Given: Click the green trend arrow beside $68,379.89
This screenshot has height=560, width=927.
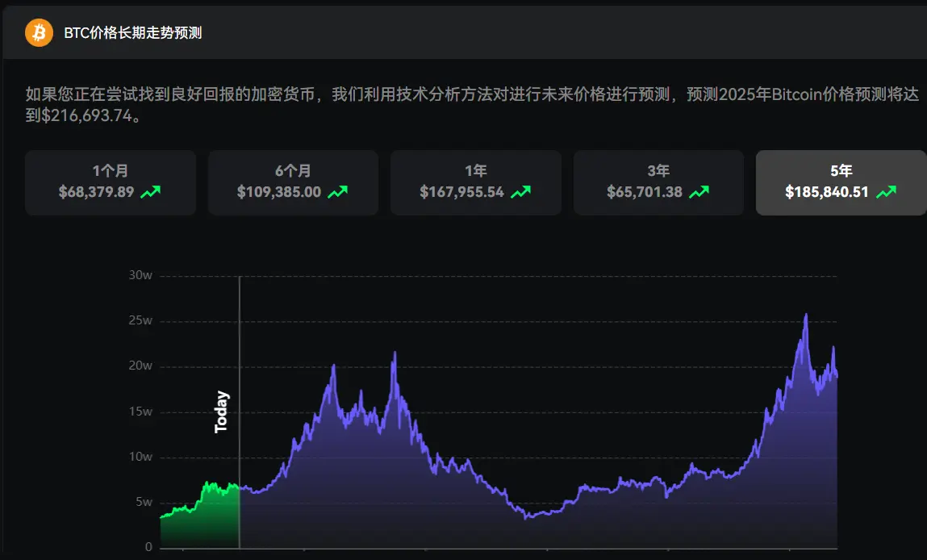Looking at the screenshot, I should point(150,192).
